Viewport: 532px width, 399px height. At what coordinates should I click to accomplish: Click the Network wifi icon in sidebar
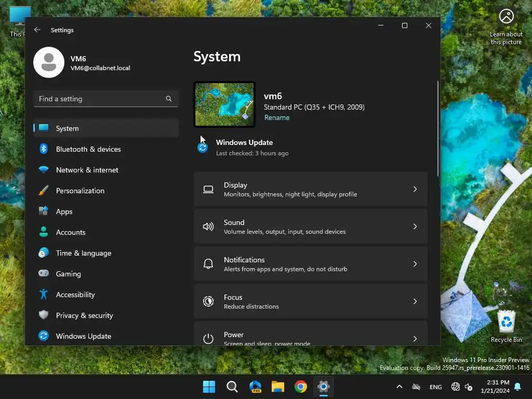44,169
